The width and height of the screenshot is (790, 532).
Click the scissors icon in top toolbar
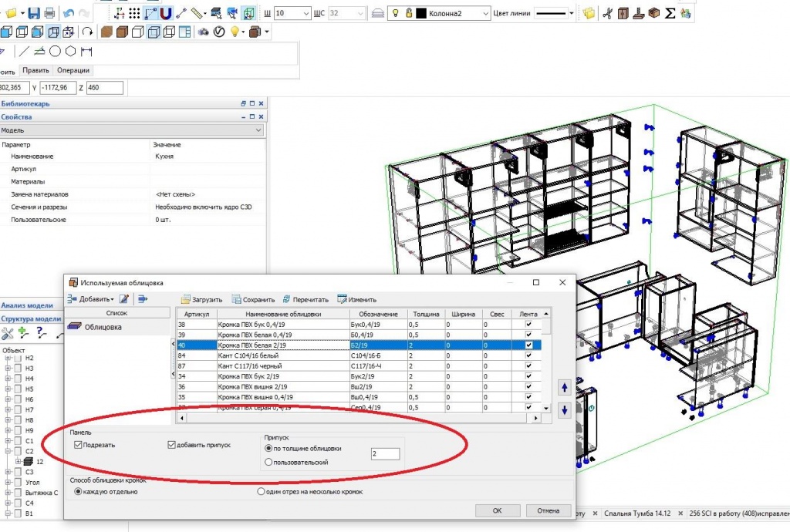[607, 13]
